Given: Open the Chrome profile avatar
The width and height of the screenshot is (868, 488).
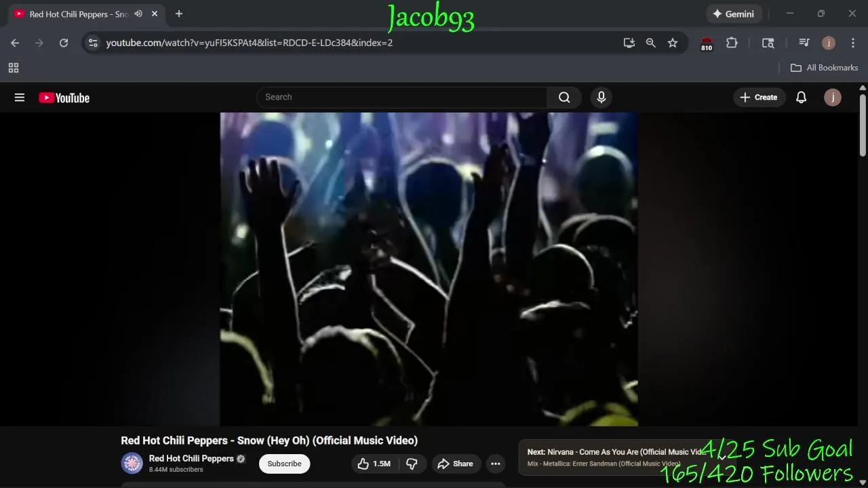Looking at the screenshot, I should 829,43.
